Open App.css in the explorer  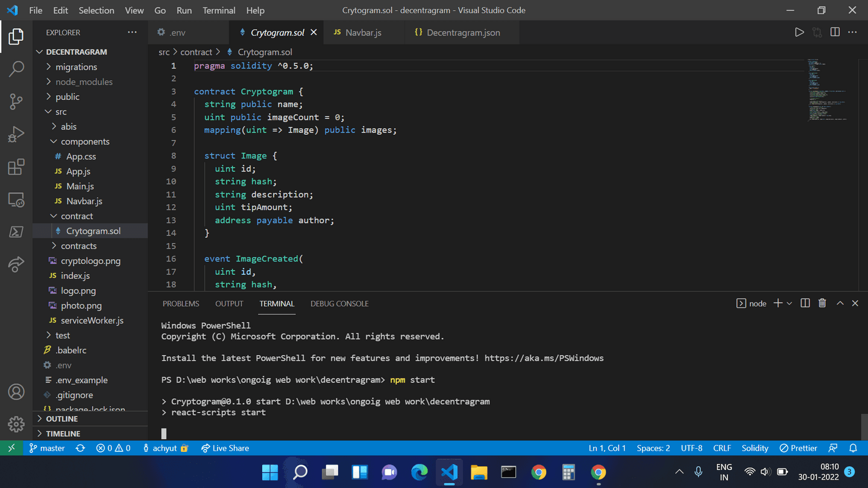click(90, 157)
